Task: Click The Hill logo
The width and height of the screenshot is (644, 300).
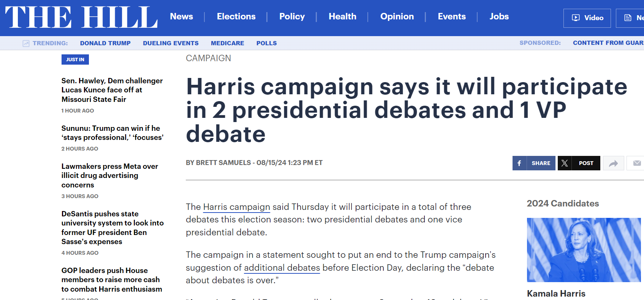Action: pyautogui.click(x=81, y=17)
